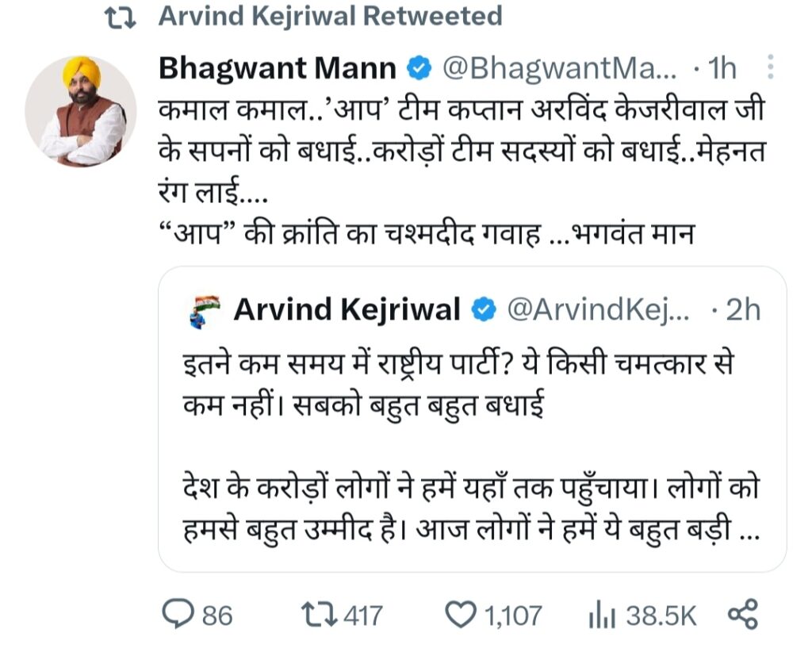Open the @ArvindKej... handle in quote
This screenshot has height=652, width=812.
[597, 310]
